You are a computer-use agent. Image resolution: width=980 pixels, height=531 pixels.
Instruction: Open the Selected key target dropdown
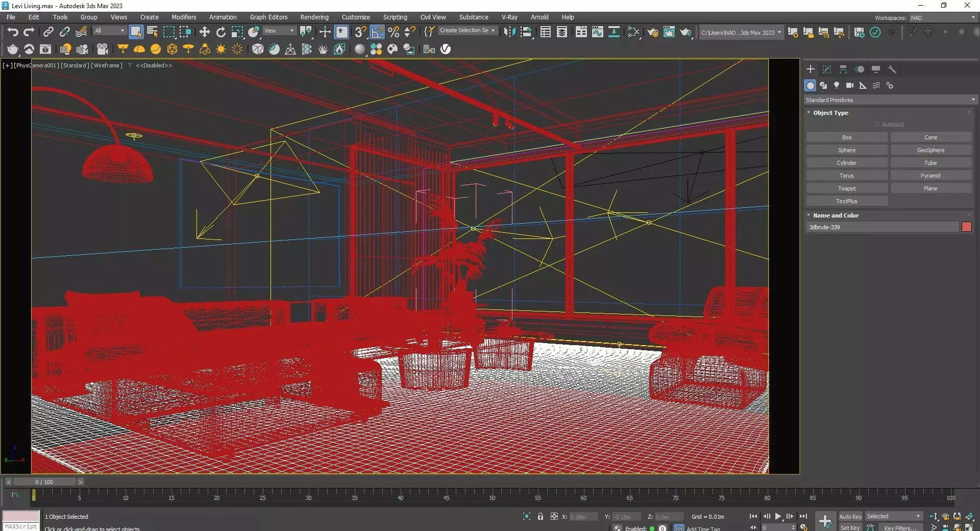coord(894,516)
